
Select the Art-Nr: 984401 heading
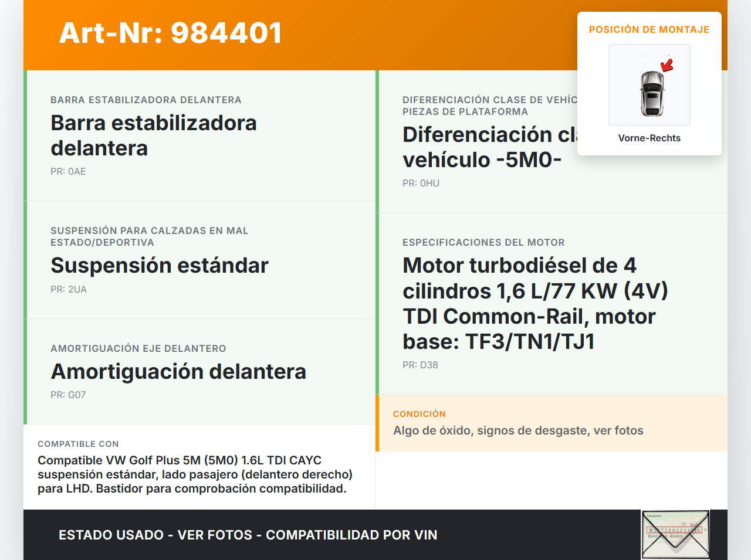(171, 33)
